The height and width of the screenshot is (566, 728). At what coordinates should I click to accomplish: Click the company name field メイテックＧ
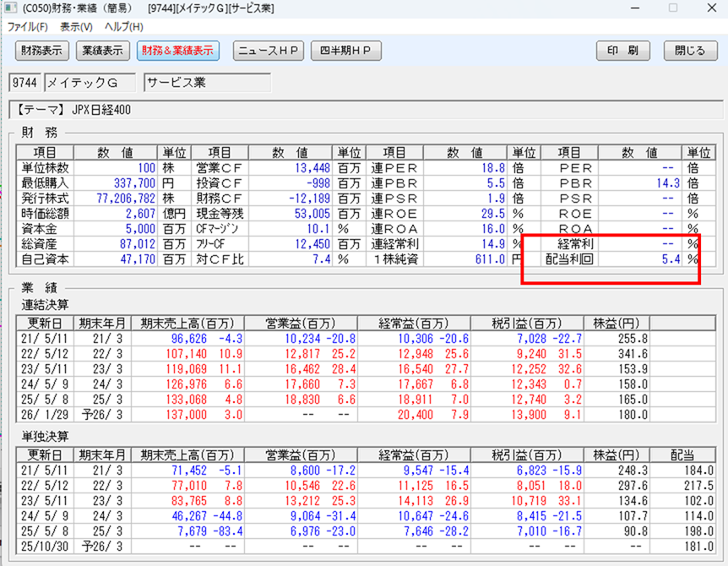tap(90, 83)
